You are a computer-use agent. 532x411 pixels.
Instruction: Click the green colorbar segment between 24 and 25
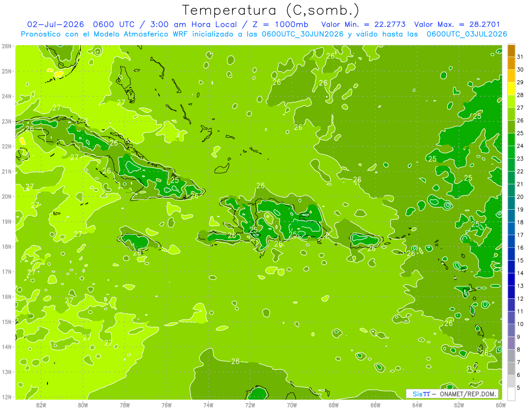pyautogui.click(x=511, y=140)
